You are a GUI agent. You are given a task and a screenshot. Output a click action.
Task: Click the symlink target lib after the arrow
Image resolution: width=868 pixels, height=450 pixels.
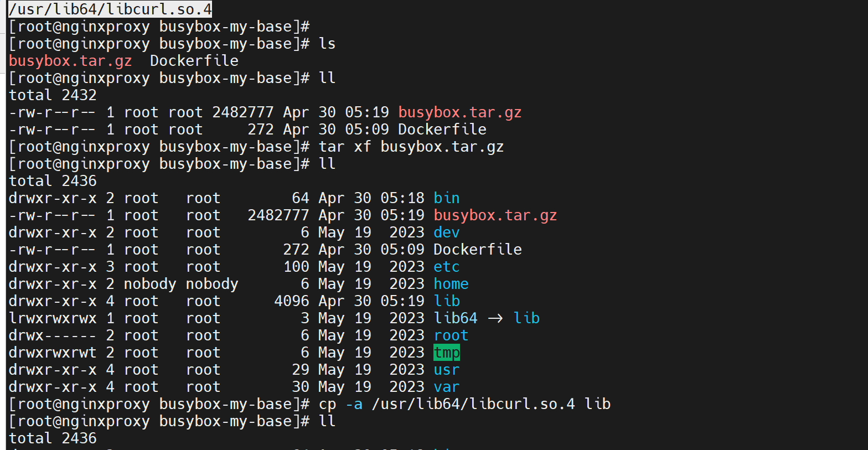526,318
